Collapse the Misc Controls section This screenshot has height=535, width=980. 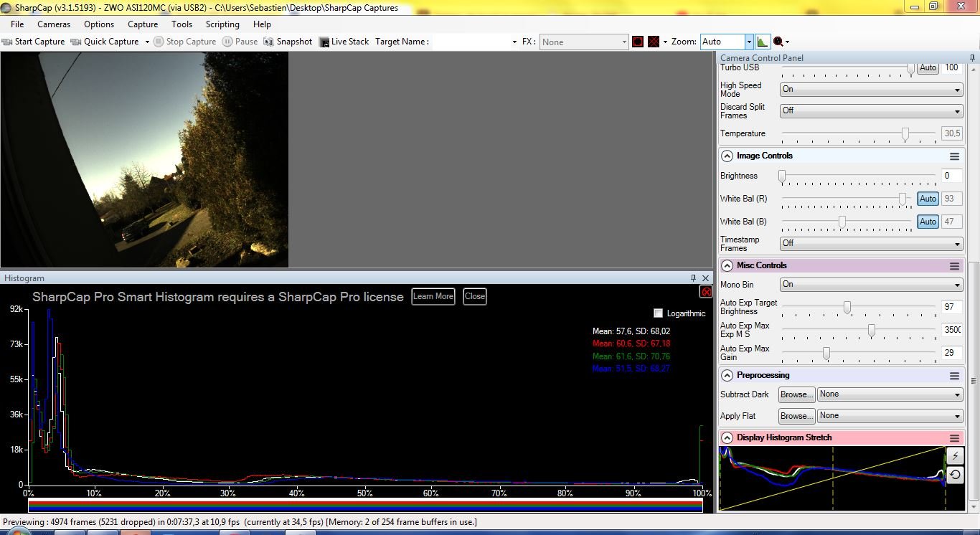727,265
